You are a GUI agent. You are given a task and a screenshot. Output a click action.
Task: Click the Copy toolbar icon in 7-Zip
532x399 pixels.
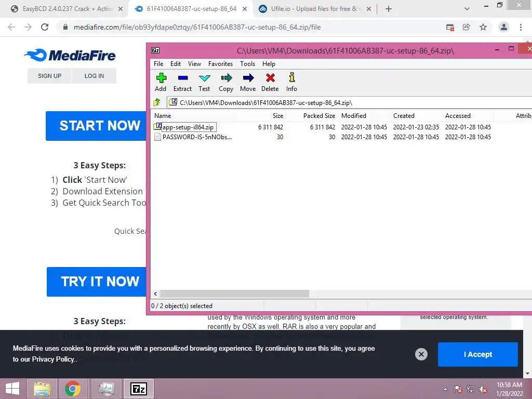227,78
